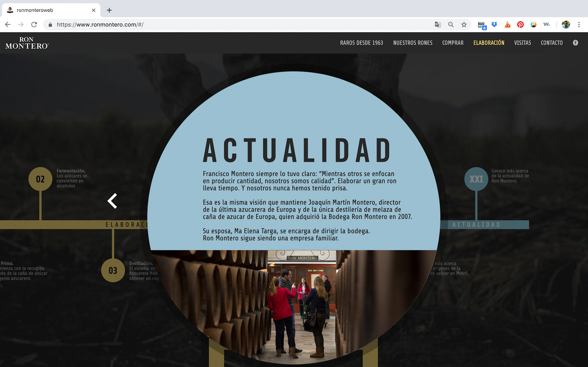Click 'Su esposa, Ma Elena Targa' paragraph
Image resolution: width=588 pixels, height=367 pixels.
pyautogui.click(x=286, y=234)
